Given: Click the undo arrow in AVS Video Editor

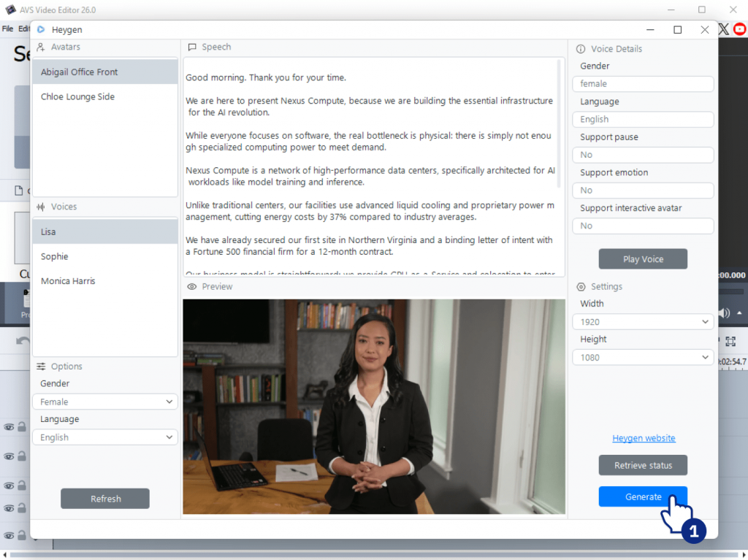Looking at the screenshot, I should point(23,340).
